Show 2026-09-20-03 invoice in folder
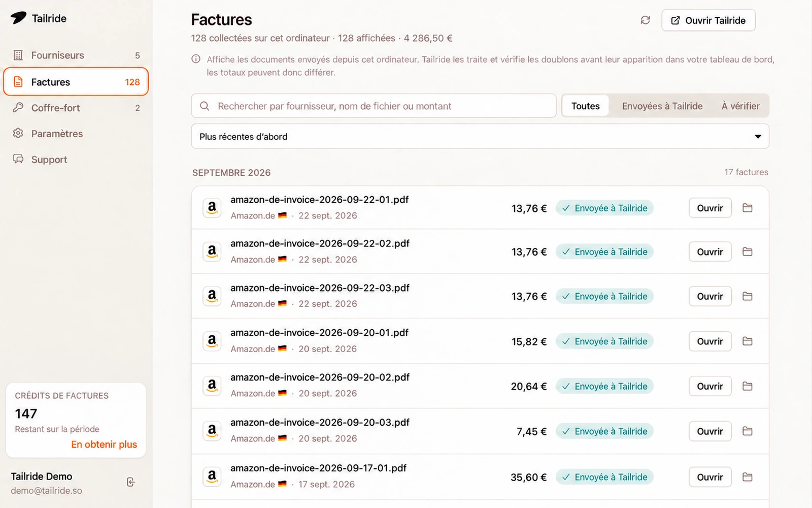The height and width of the screenshot is (508, 812). coord(747,431)
